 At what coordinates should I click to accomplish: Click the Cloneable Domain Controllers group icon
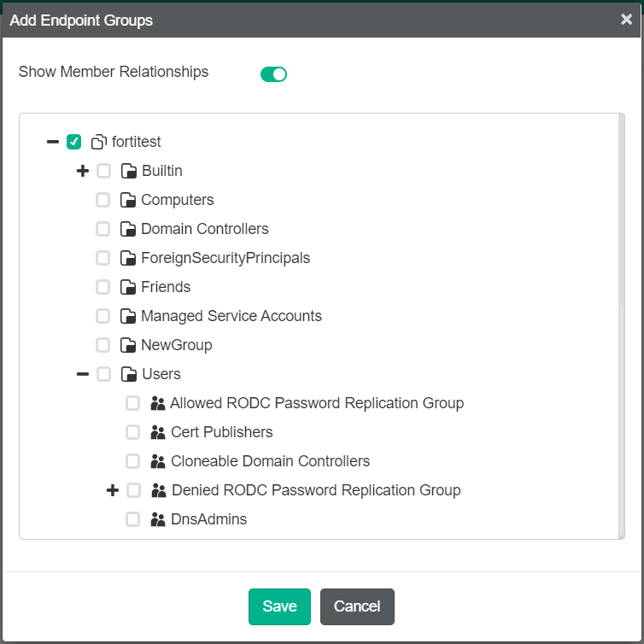(x=158, y=461)
